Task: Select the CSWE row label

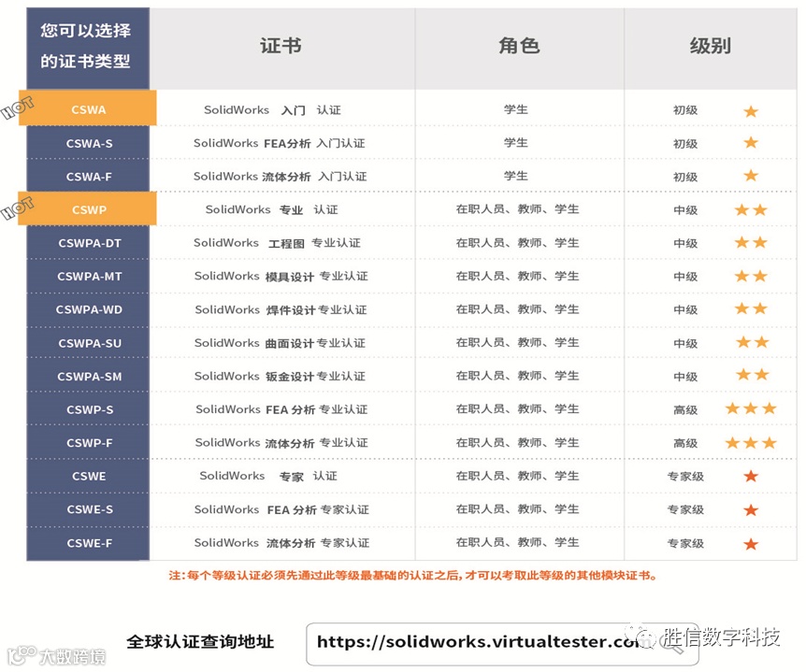Action: pyautogui.click(x=89, y=477)
